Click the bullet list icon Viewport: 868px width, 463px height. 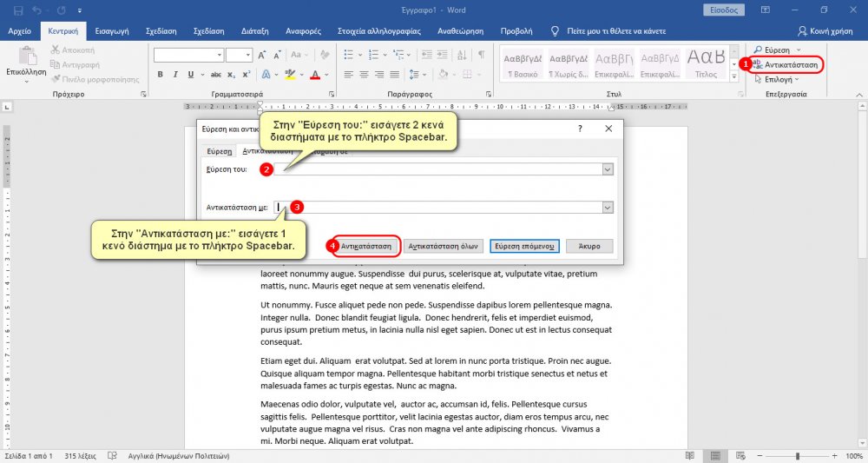(347, 55)
